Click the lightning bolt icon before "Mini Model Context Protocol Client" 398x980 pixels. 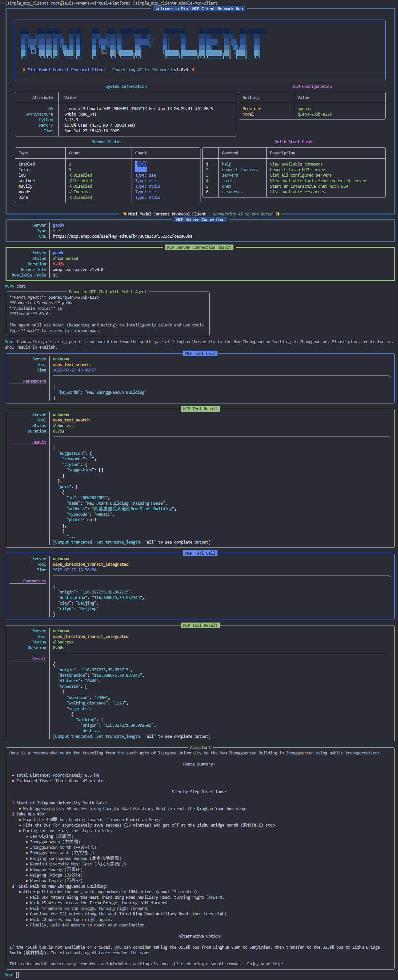24,70
